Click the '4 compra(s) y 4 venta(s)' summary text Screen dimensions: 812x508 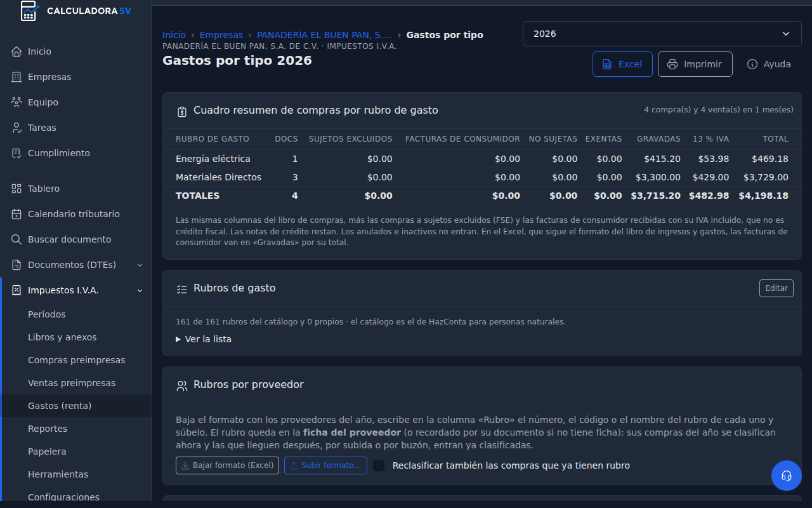tap(719, 110)
